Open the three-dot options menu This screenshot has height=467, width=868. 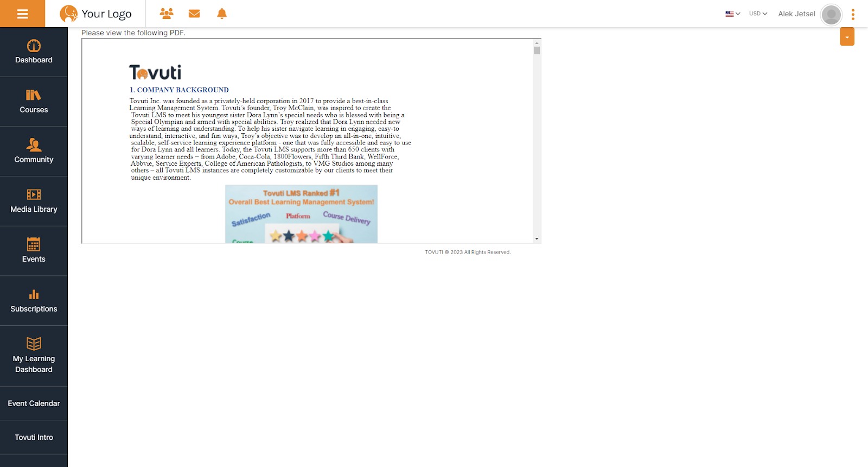point(853,14)
